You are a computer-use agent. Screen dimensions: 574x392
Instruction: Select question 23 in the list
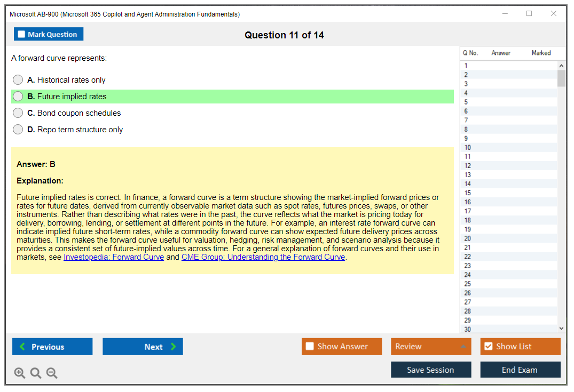click(509, 266)
